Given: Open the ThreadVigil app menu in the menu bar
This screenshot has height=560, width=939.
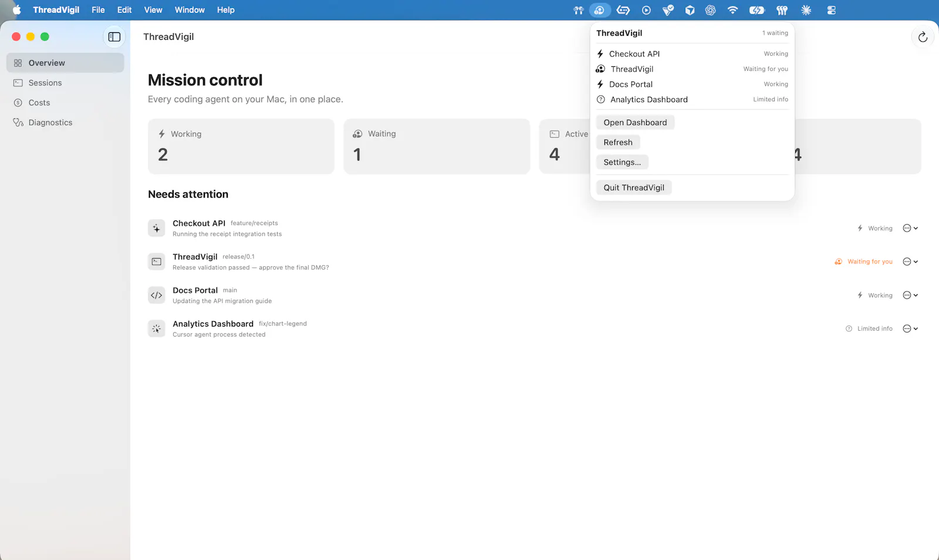Looking at the screenshot, I should pyautogui.click(x=56, y=10).
